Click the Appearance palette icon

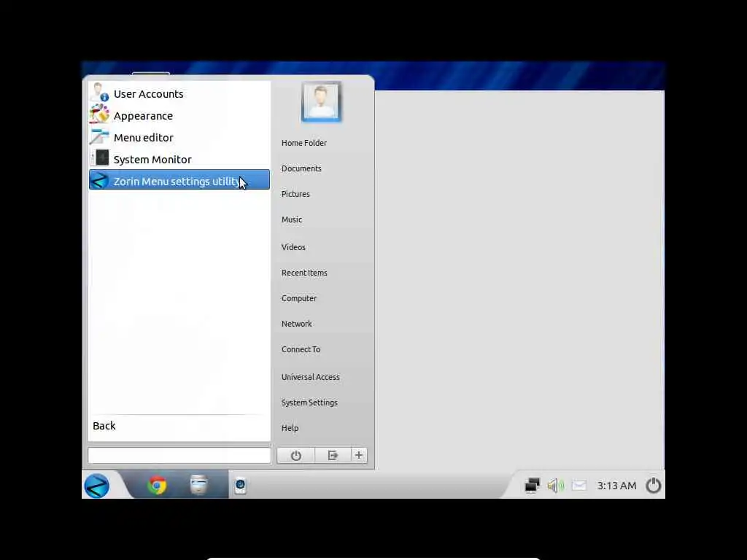[99, 114]
